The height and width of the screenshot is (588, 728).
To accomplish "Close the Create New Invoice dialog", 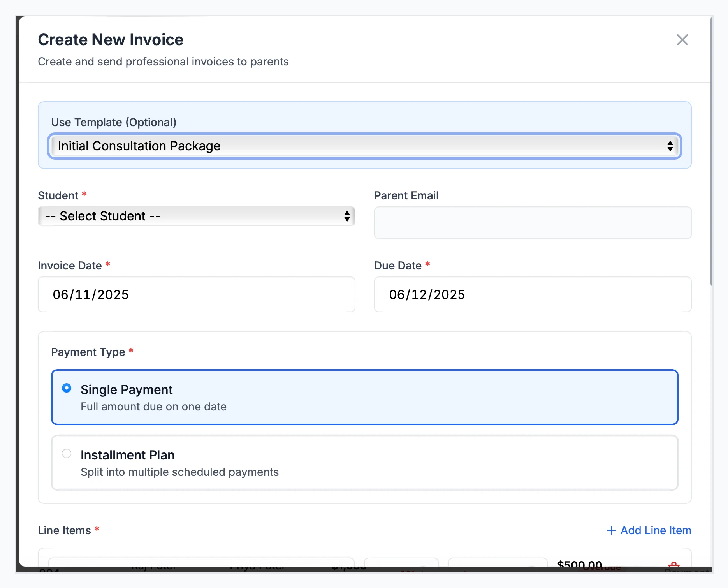I will pos(682,39).
